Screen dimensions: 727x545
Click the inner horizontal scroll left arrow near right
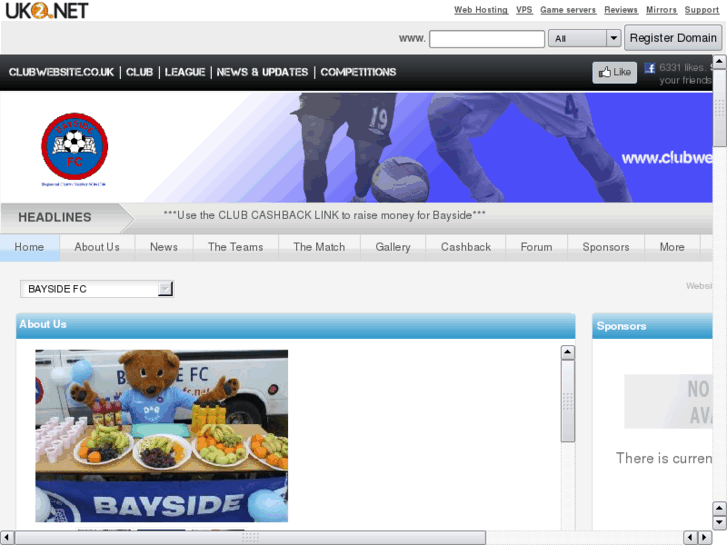coord(690,538)
